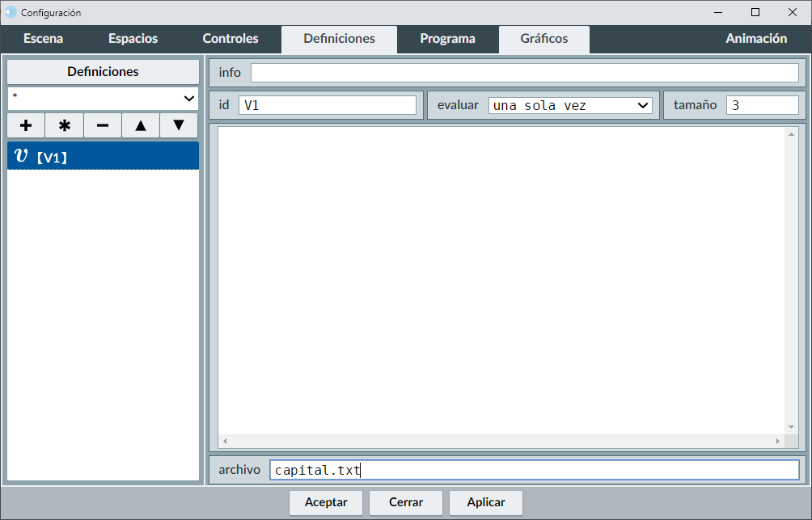
Task: Click the Aplicar button
Action: 485,502
